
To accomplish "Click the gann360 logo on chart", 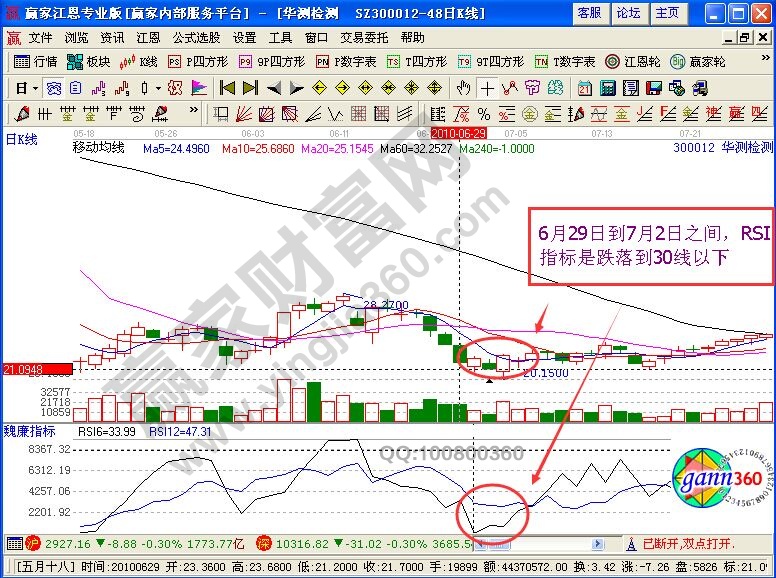I will [720, 480].
